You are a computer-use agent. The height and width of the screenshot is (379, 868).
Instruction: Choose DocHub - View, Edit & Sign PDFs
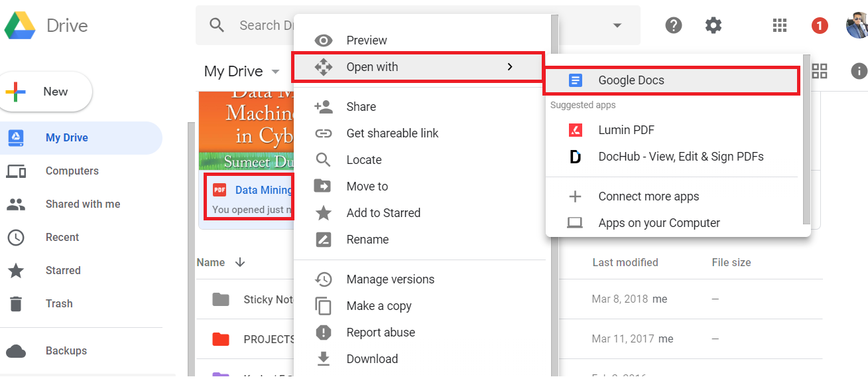pos(674,157)
